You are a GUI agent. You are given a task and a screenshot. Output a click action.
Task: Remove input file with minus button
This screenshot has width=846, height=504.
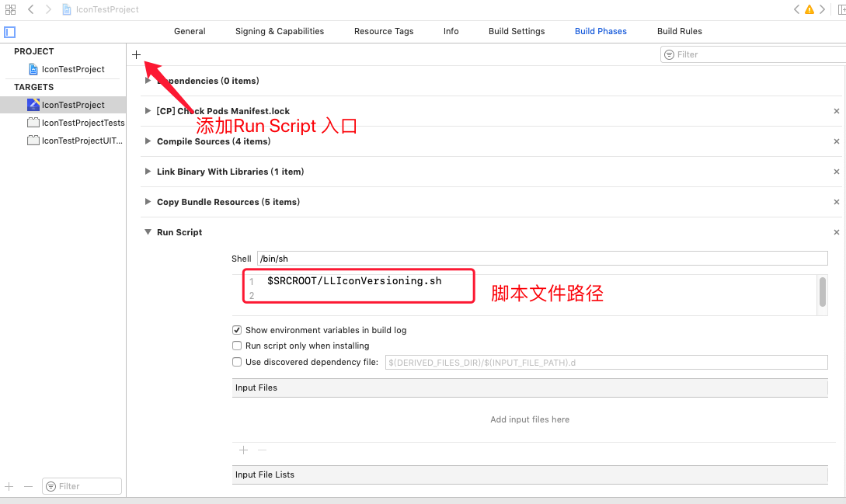[x=263, y=450]
